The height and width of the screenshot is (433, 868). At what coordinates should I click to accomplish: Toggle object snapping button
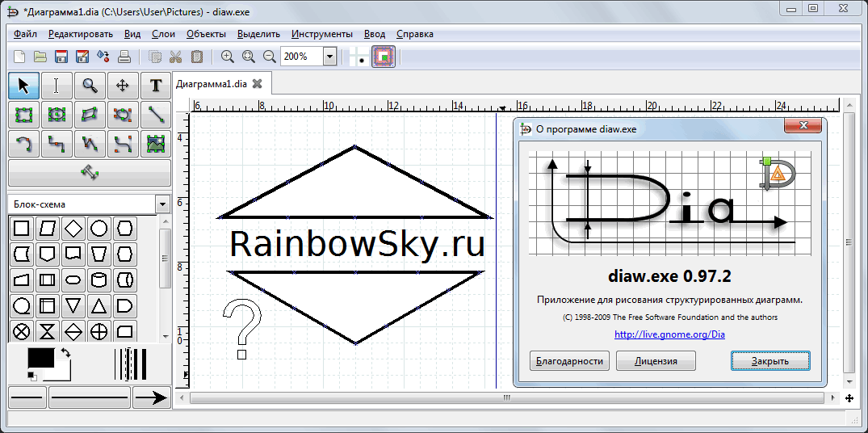[x=384, y=57]
